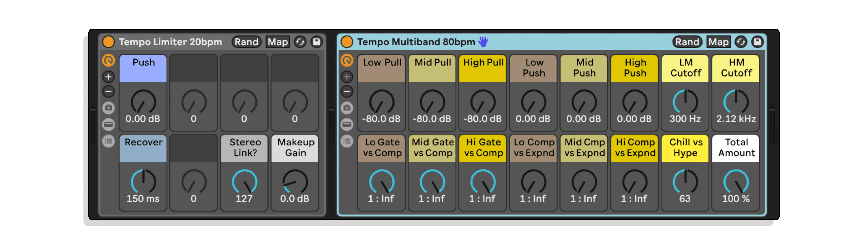The height and width of the screenshot is (249, 868).
Task: Click the Recover macro label
Action: pos(143,148)
